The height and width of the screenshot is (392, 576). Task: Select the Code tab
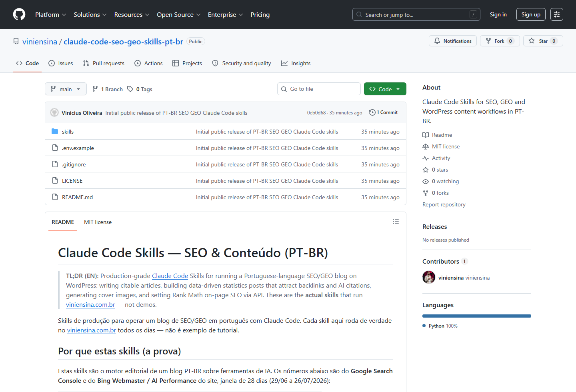pos(27,63)
